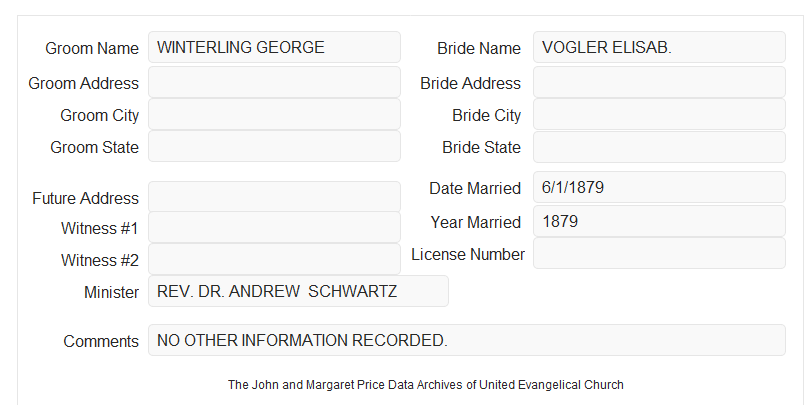Click the Groom Name field with WINTERLING GEORGE

point(274,47)
